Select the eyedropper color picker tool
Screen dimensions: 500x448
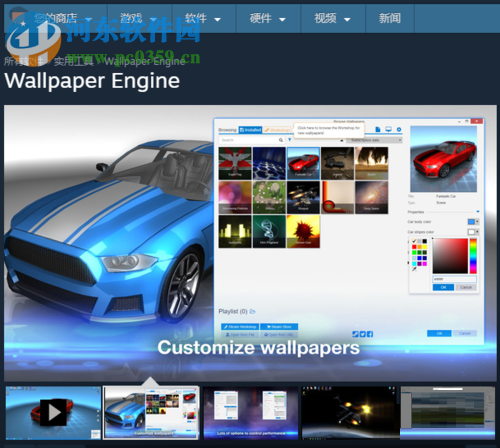point(414,269)
